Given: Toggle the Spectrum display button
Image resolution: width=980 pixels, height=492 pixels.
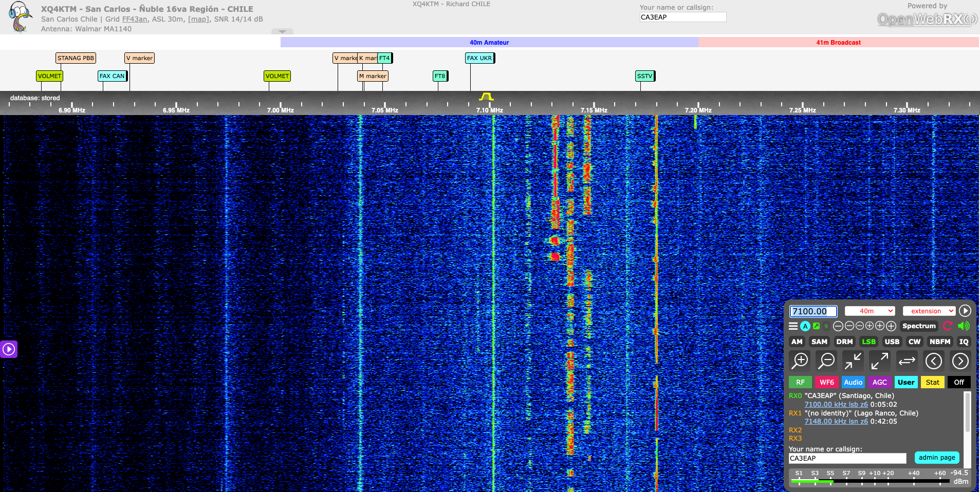Looking at the screenshot, I should [919, 326].
